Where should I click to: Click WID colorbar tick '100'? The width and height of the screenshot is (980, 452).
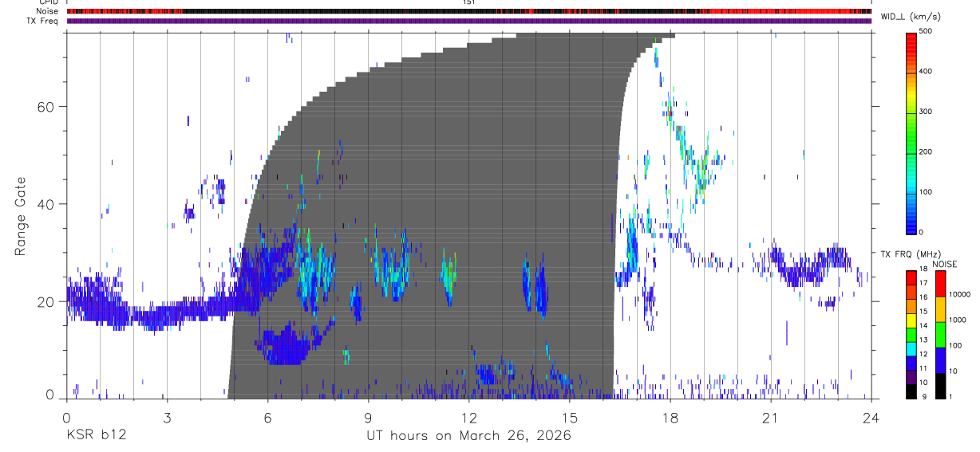pos(926,192)
